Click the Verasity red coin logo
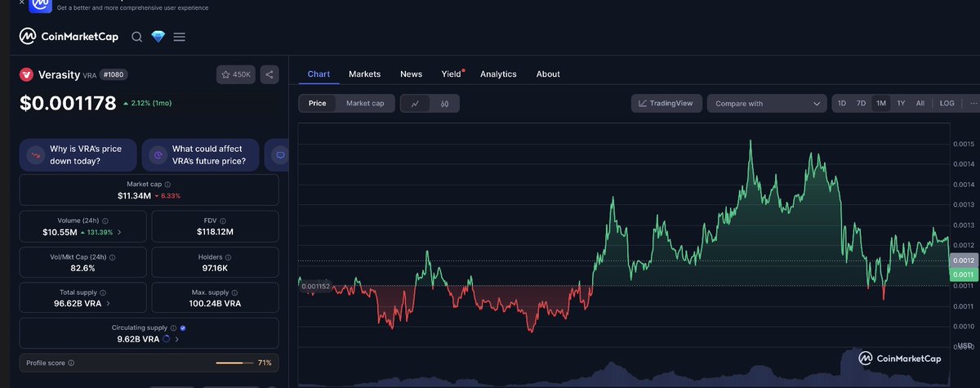 click(26, 75)
